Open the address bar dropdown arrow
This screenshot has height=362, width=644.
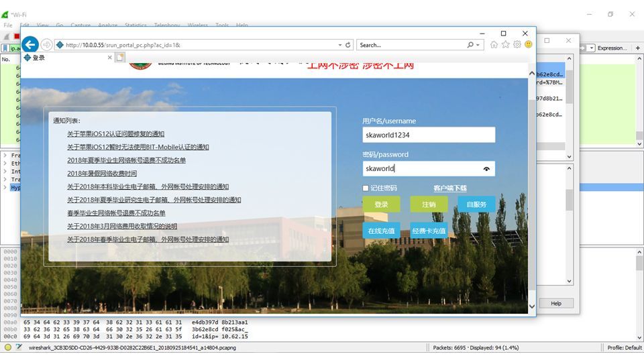[x=340, y=45]
